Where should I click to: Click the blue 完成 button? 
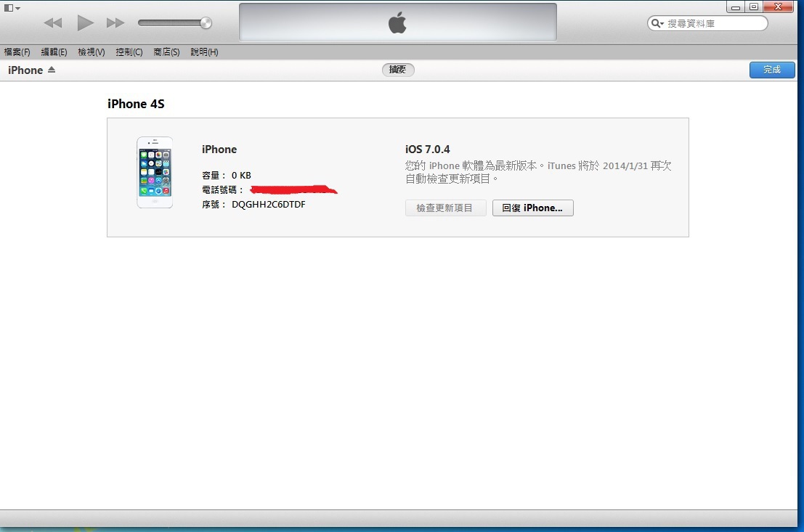[772, 70]
